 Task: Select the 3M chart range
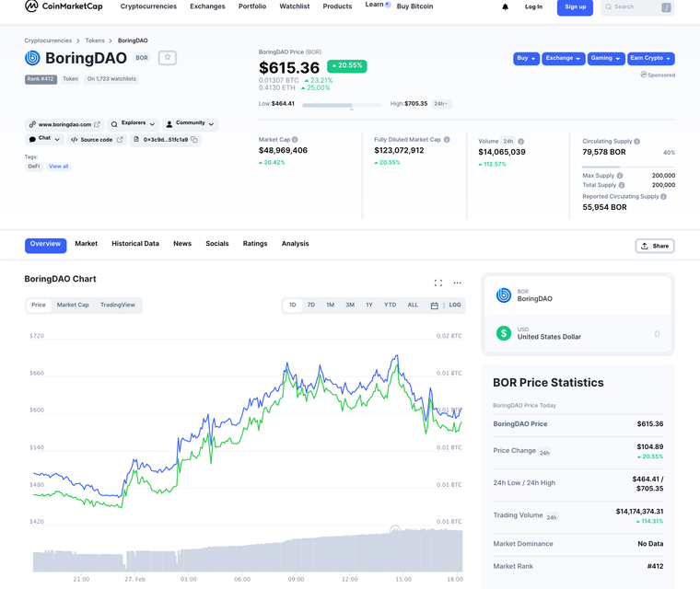[350, 306]
